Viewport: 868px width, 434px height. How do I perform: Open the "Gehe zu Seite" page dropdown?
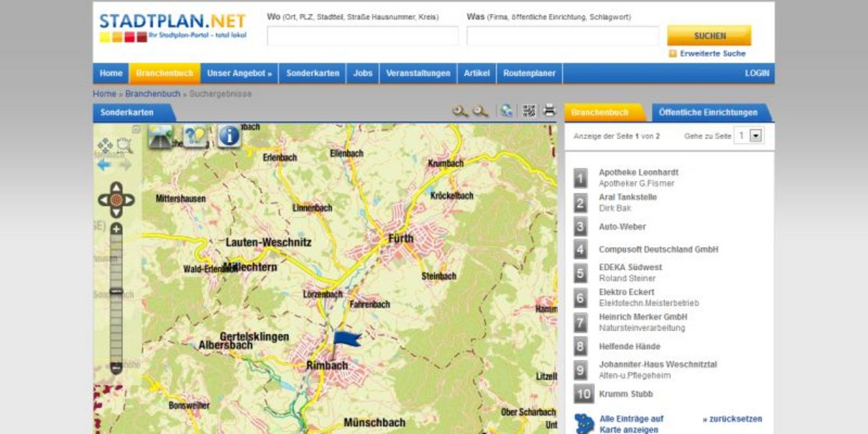pyautogui.click(x=756, y=135)
